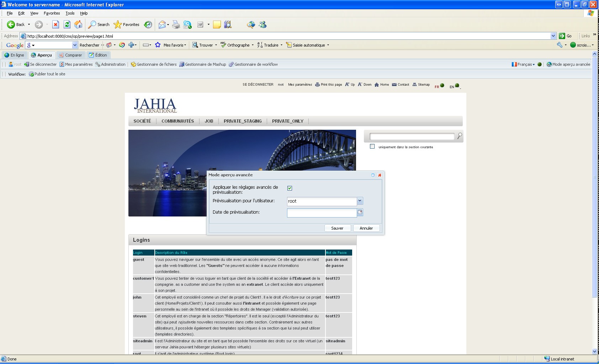
Task: Open Gestionnaire de fichiers
Action: click(154, 64)
